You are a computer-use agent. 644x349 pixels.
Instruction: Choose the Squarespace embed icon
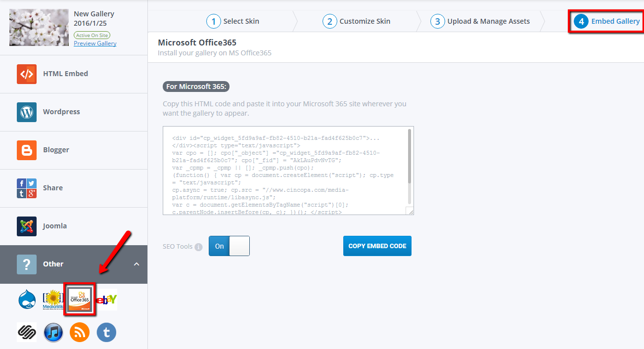point(27,332)
